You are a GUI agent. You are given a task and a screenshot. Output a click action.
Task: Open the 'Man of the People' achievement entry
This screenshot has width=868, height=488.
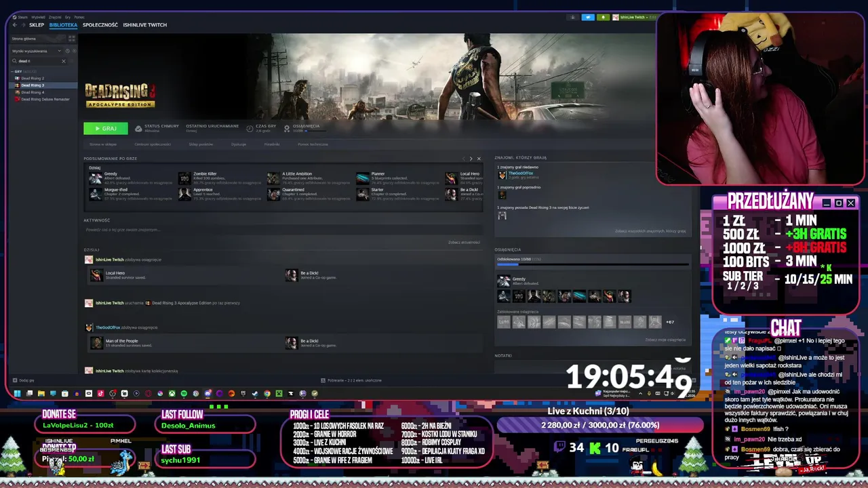(122, 343)
